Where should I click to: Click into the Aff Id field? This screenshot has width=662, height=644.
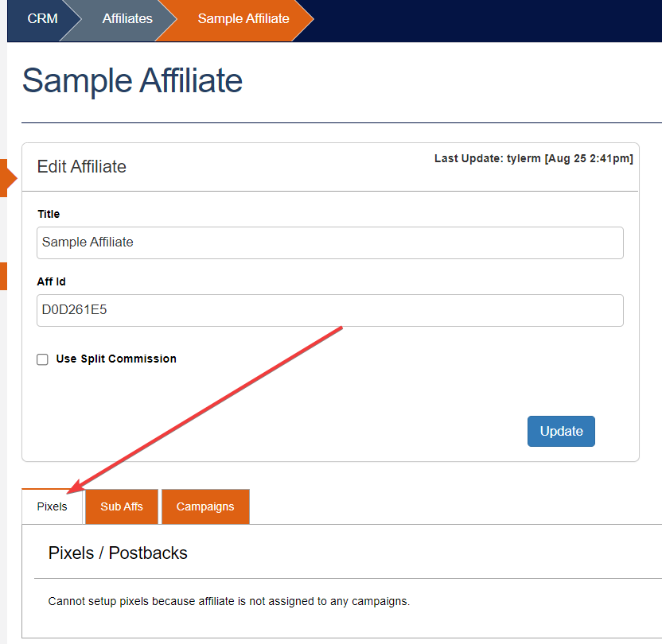pos(329,310)
